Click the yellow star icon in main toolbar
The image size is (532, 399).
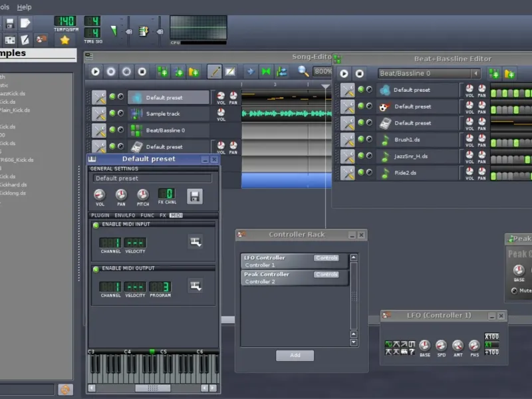point(65,40)
